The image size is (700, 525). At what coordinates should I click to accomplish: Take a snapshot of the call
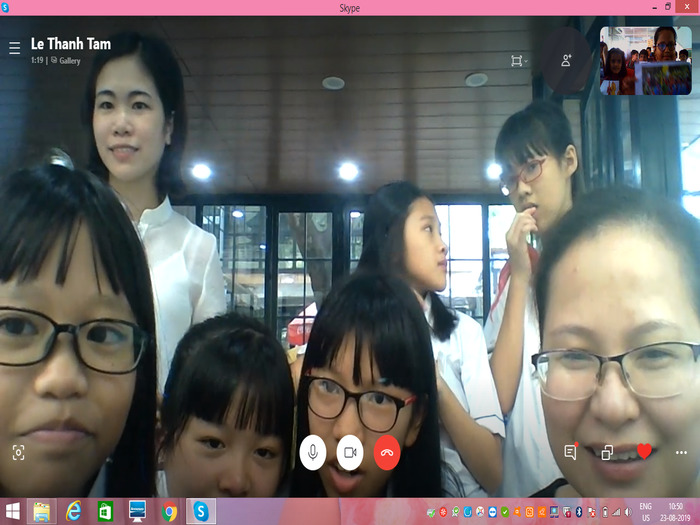(18, 453)
